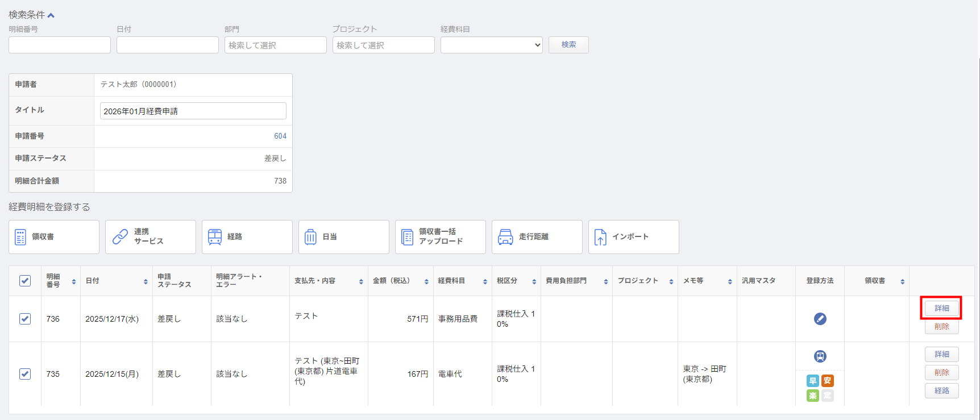980x420 pixels.
Task: Select the route (経路) train icon tile
Action: 215,237
